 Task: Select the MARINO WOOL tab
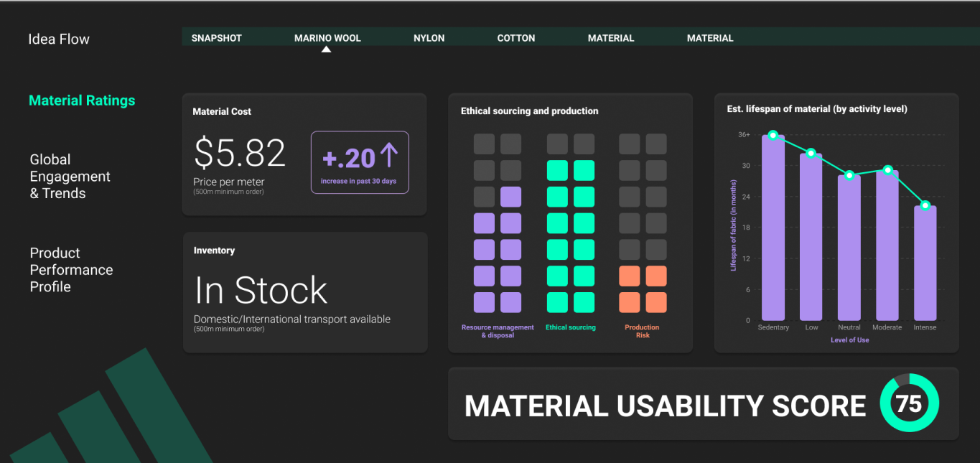pos(327,38)
